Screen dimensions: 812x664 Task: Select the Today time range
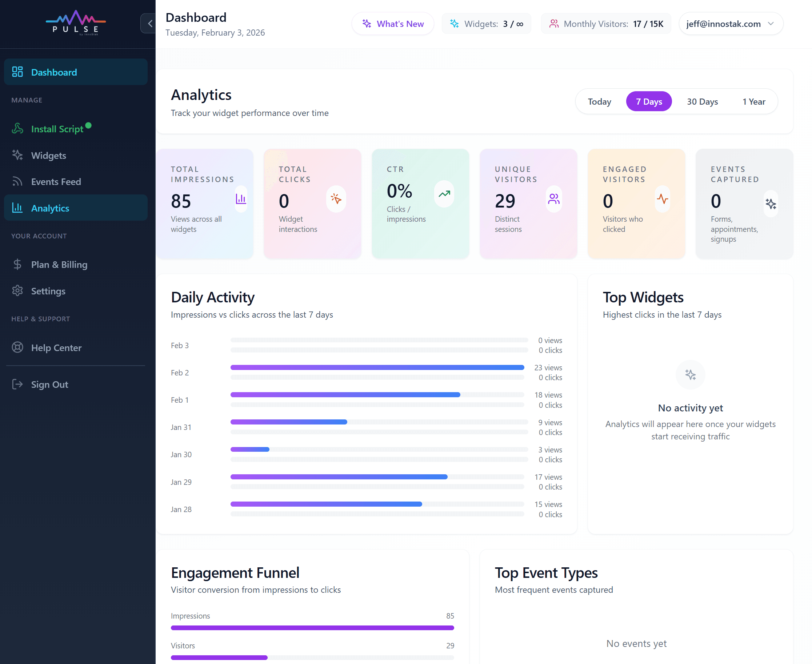(599, 102)
